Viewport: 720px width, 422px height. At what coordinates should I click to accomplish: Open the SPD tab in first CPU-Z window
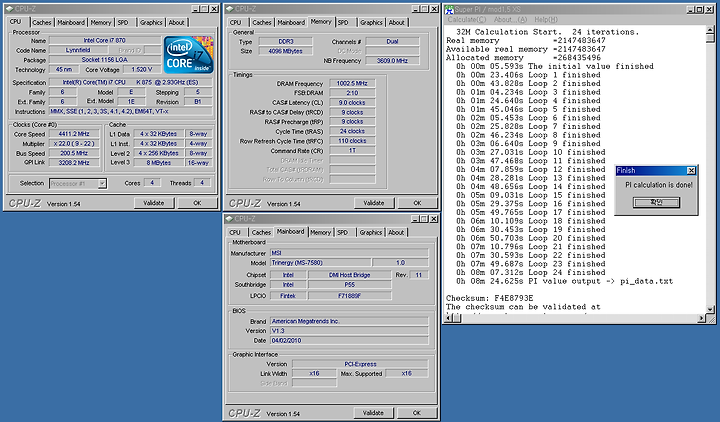123,22
